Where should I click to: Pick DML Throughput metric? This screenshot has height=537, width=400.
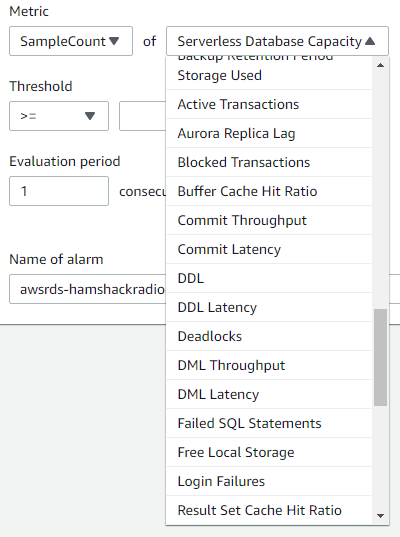(x=269, y=365)
